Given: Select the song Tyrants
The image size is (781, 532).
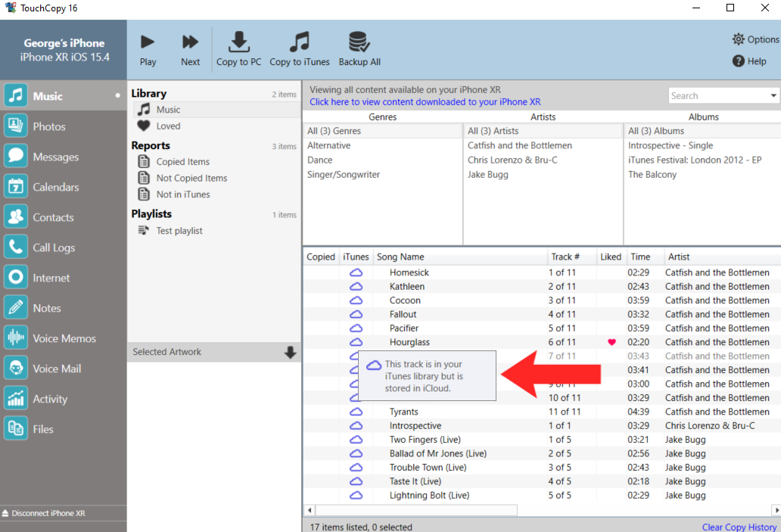Looking at the screenshot, I should [403, 412].
